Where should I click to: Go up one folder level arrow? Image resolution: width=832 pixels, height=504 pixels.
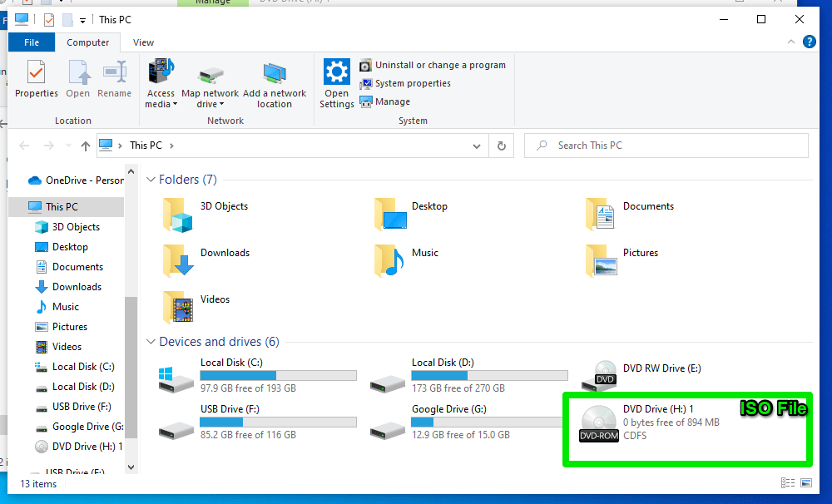click(85, 146)
